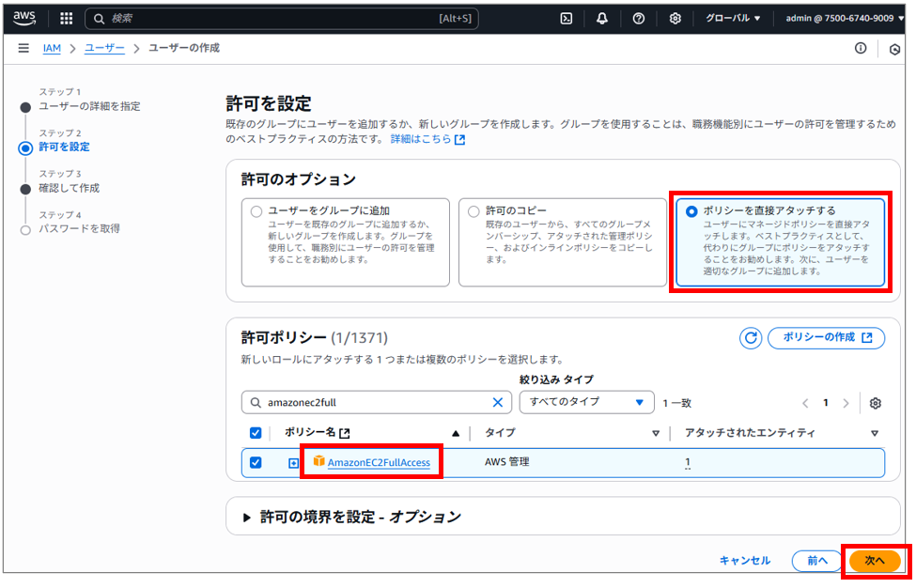The height and width of the screenshot is (588, 916).
Task: Open 詳細はこちら link
Action: [x=427, y=139]
